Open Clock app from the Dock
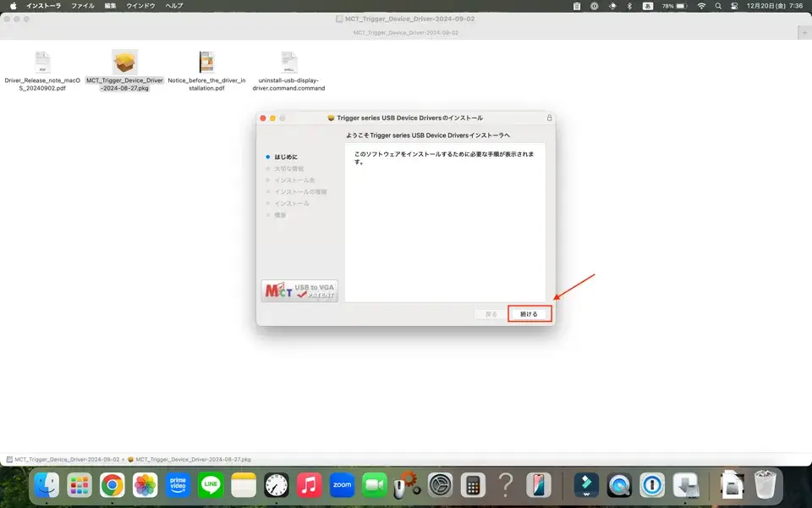Image resolution: width=812 pixels, height=508 pixels. click(x=277, y=486)
